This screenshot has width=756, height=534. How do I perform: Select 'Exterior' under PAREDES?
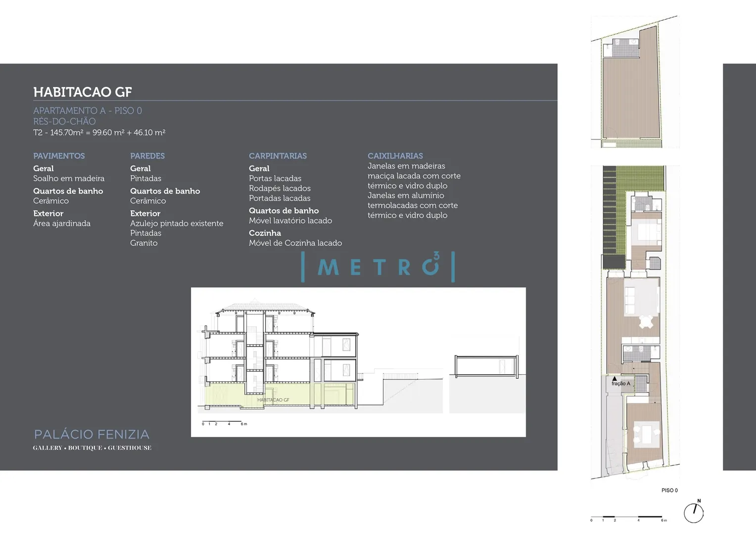point(145,214)
